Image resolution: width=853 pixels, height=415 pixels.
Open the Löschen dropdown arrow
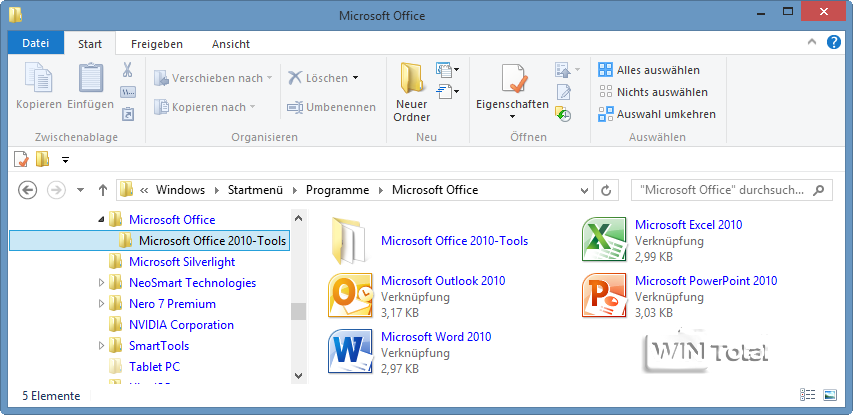[x=355, y=78]
